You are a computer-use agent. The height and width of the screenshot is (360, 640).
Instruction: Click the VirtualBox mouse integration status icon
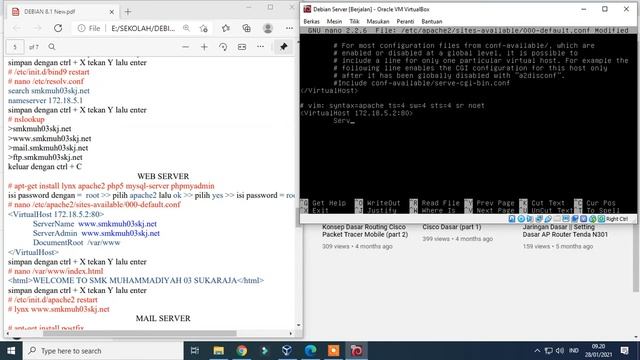[x=593, y=219]
